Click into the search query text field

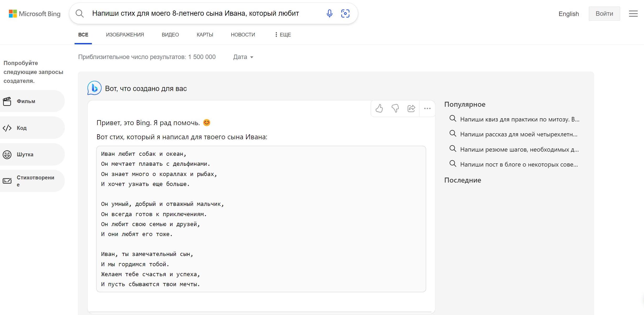pyautogui.click(x=195, y=13)
